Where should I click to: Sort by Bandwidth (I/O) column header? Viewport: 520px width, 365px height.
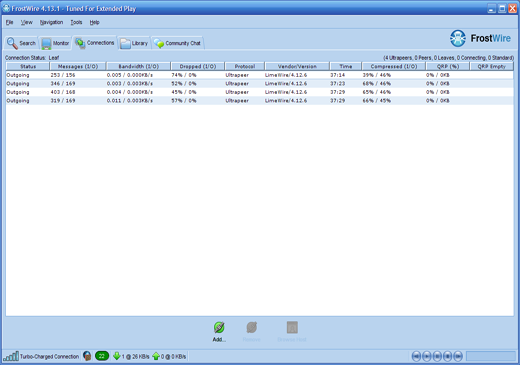click(138, 66)
